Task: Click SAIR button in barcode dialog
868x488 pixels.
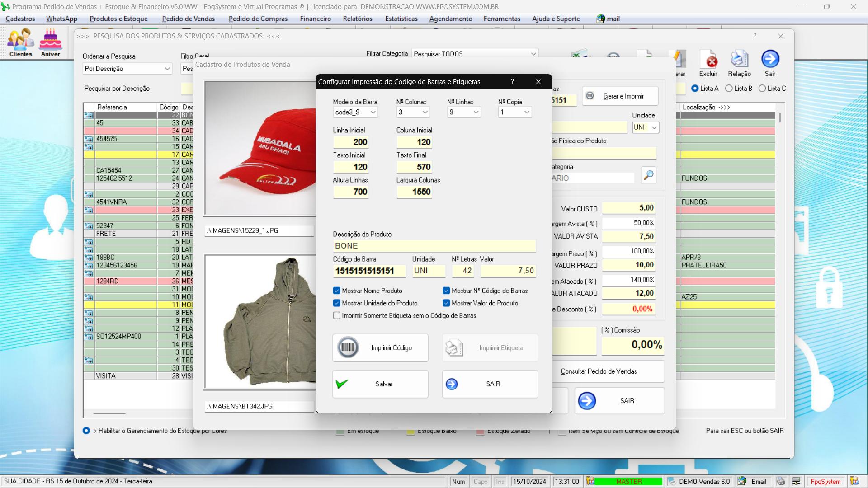Action: (490, 384)
